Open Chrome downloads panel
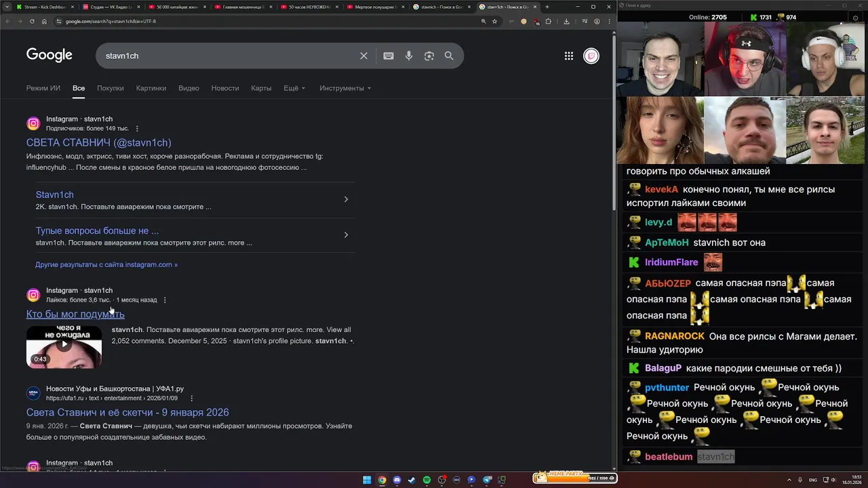 566,21
